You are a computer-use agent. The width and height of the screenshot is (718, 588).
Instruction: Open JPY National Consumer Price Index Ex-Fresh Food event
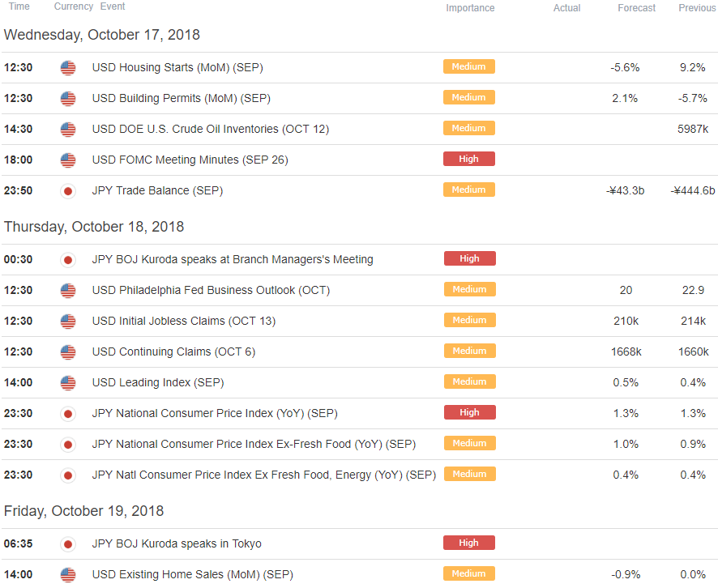[254, 444]
